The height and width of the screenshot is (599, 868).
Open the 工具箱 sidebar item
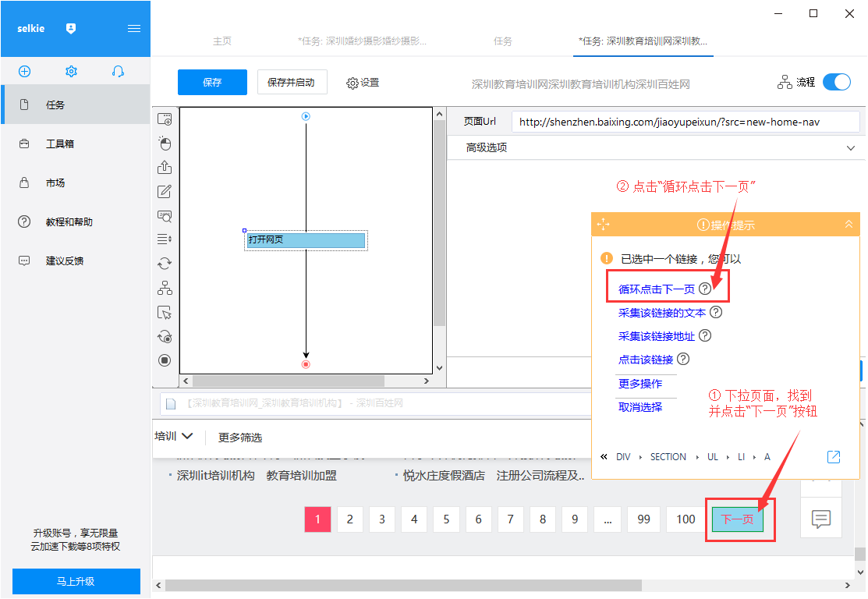pyautogui.click(x=76, y=144)
